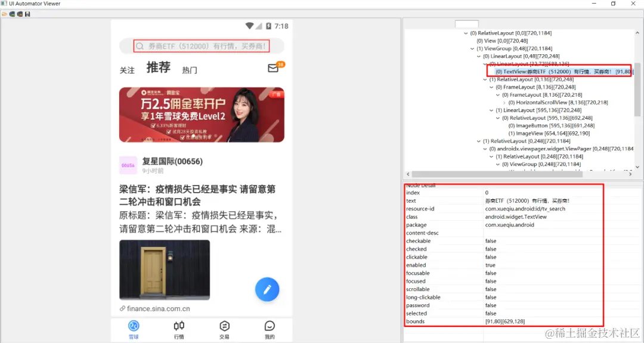The width and height of the screenshot is (644, 343).
Task: Tap the 券商ETF search field in phone preview
Action: coord(202,46)
